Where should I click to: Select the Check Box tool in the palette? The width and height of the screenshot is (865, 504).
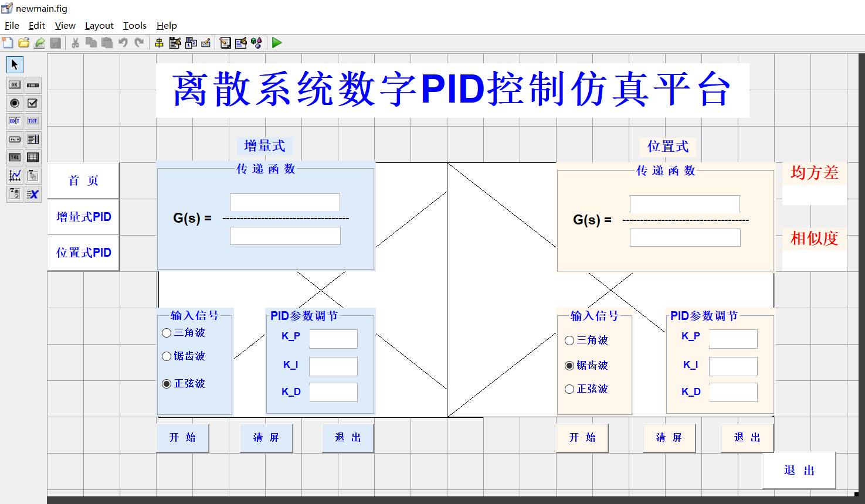(33, 103)
